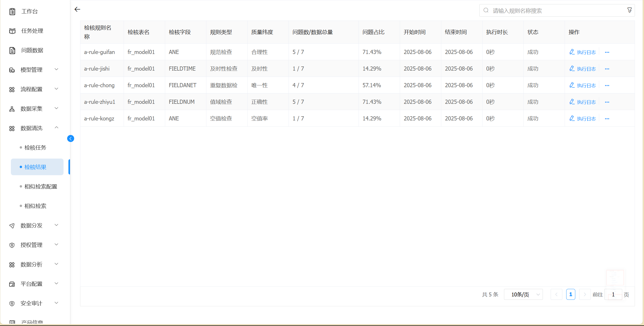Open more options for a-rule-chong row
The width and height of the screenshot is (644, 326).
pyautogui.click(x=607, y=86)
